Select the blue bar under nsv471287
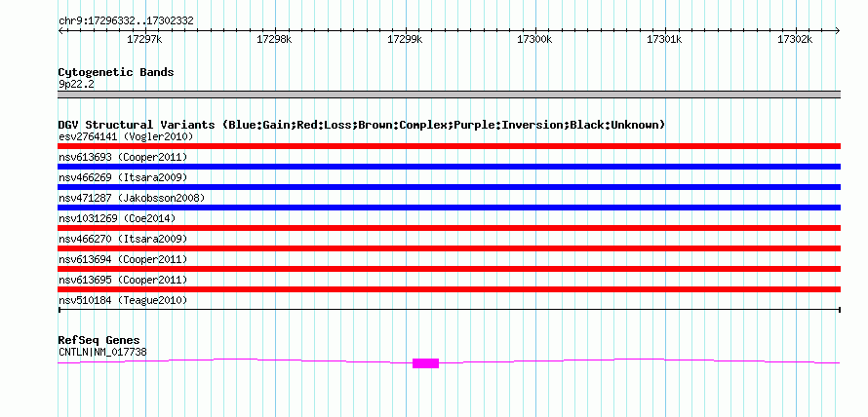The height and width of the screenshot is (417, 868). click(449, 208)
